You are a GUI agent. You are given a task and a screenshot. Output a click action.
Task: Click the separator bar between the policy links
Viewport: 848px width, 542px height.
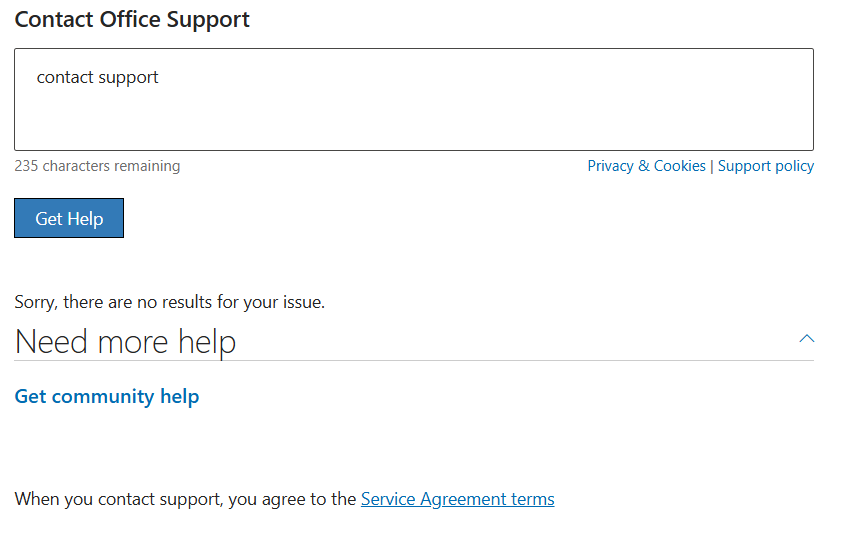tap(712, 166)
